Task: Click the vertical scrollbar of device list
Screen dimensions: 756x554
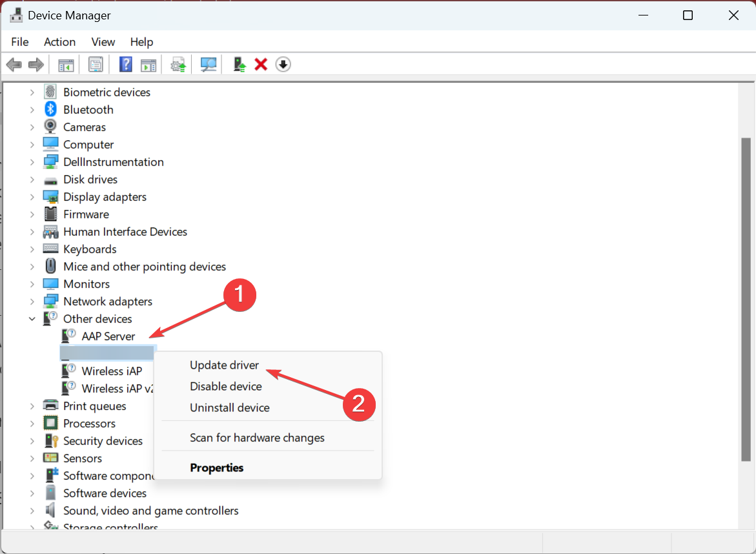Action: tap(746, 297)
